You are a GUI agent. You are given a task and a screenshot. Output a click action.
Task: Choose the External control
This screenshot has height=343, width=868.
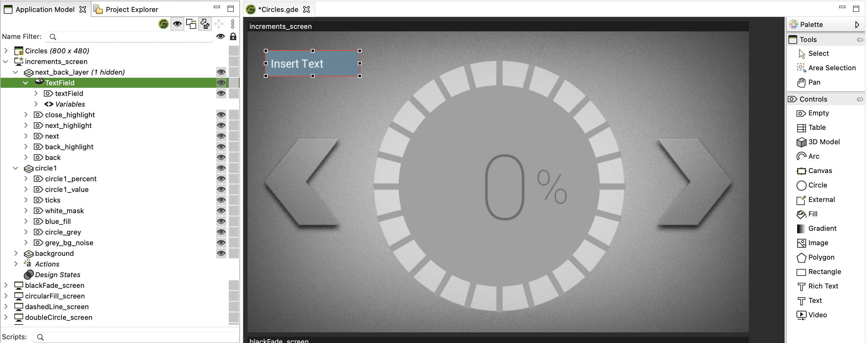click(x=816, y=200)
